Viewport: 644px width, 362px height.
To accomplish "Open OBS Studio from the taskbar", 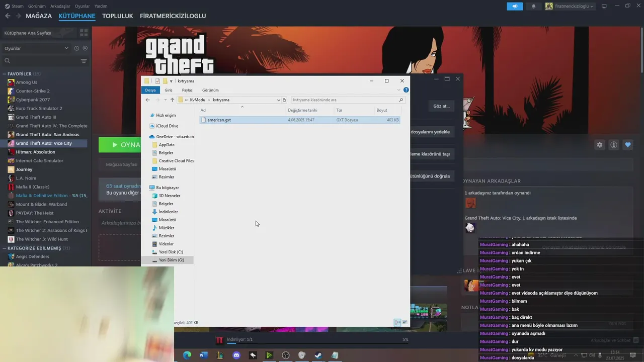I will tap(286, 355).
